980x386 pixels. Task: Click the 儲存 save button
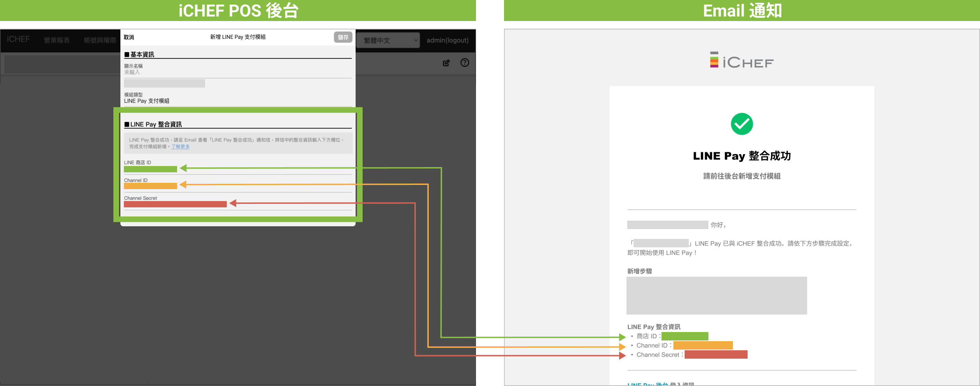click(343, 37)
